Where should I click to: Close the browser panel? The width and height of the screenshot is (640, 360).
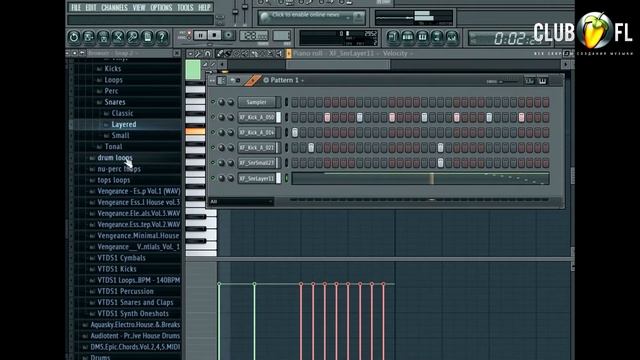177,53
